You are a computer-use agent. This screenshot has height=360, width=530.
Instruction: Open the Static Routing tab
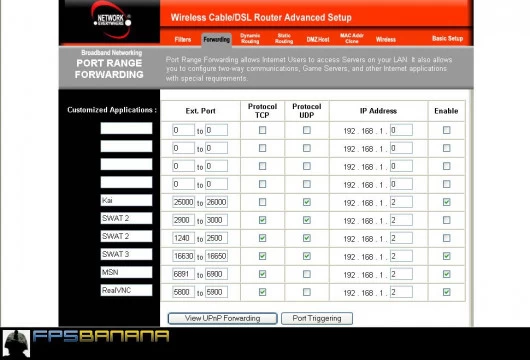pos(284,38)
